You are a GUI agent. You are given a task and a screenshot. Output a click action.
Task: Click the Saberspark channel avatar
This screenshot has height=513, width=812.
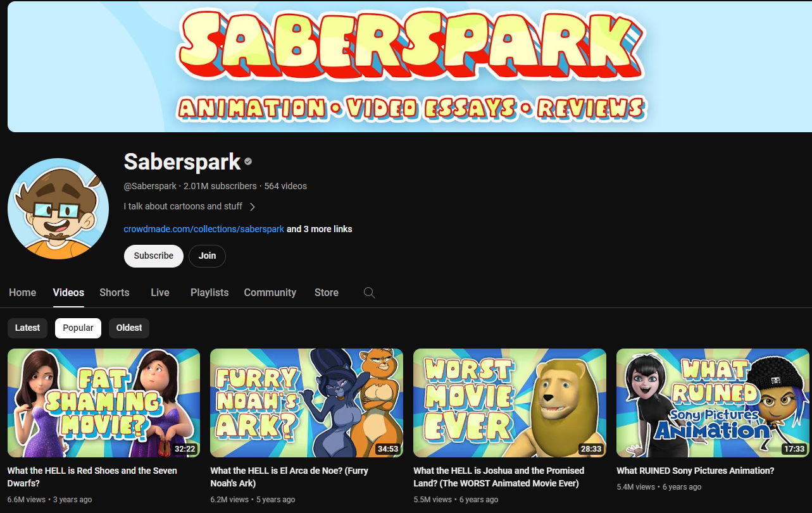(58, 209)
